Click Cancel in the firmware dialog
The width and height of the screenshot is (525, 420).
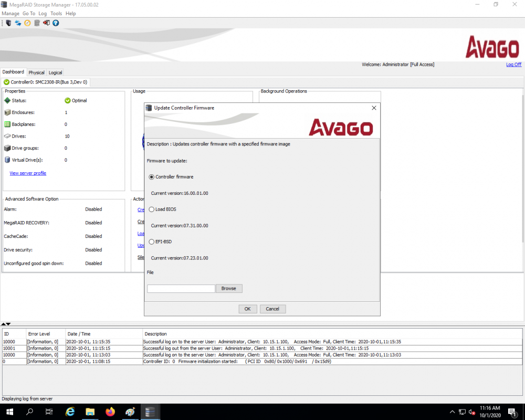(x=272, y=309)
